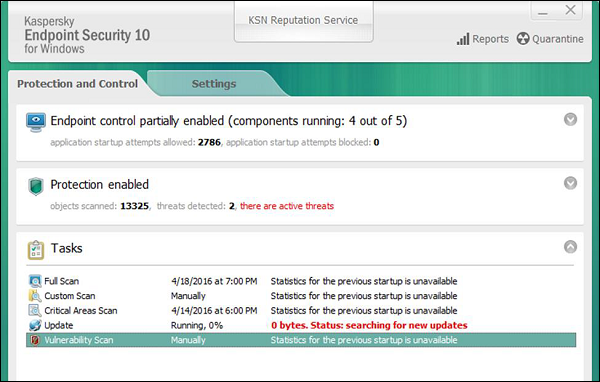The image size is (600, 382).
Task: Click the Update status Running, 0%
Action: pos(197,325)
